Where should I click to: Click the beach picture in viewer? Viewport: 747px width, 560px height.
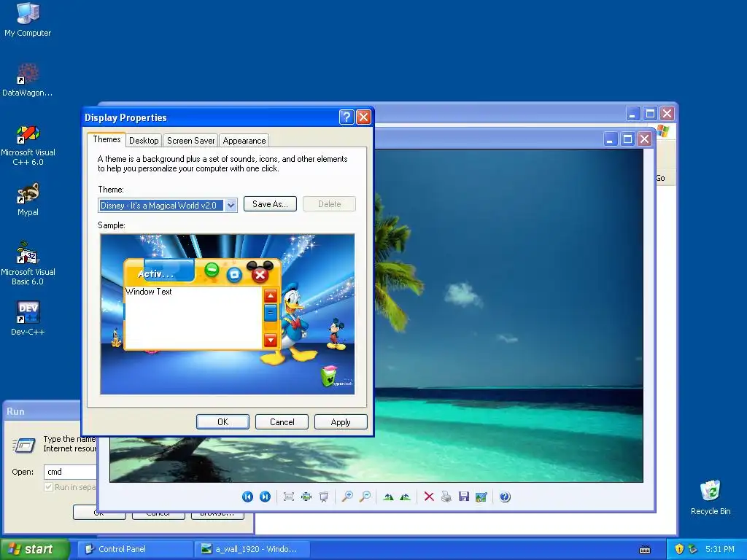[508, 315]
